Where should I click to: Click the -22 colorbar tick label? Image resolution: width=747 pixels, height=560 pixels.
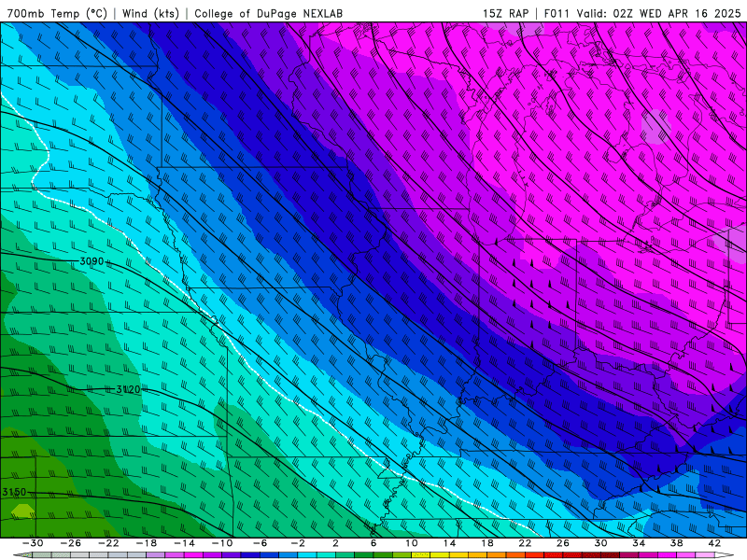(x=108, y=543)
